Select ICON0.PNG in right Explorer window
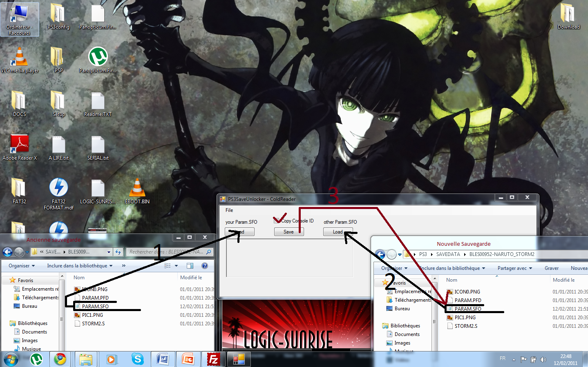Image resolution: width=588 pixels, height=367 pixels. click(467, 292)
